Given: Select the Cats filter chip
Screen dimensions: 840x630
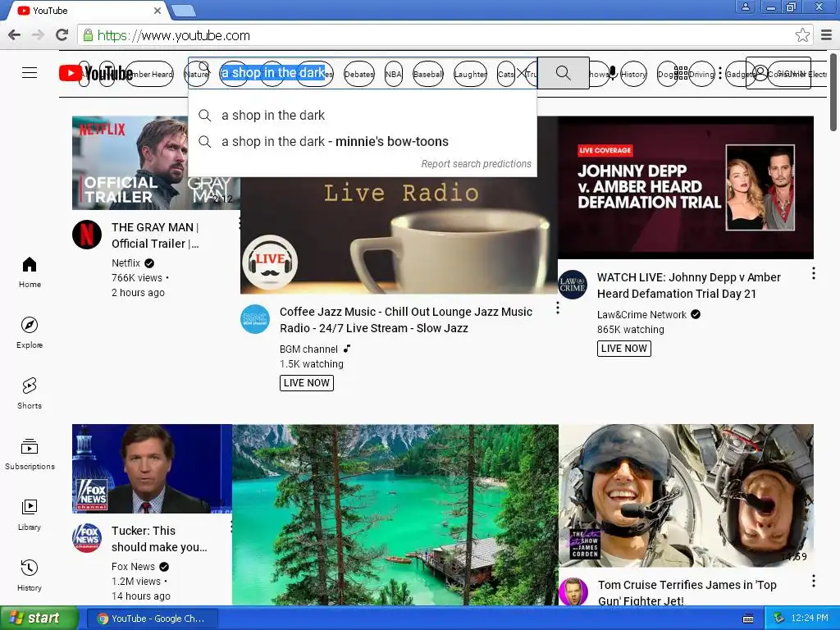Looking at the screenshot, I should pos(505,75).
